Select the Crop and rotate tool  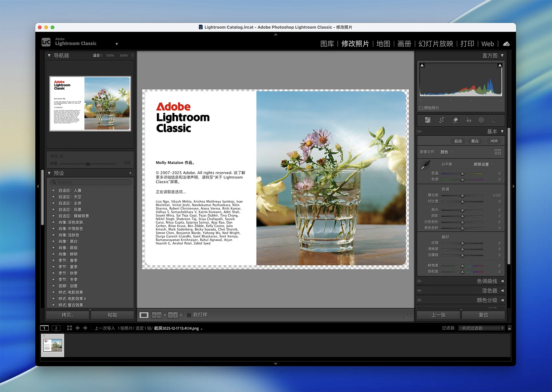tap(442, 120)
